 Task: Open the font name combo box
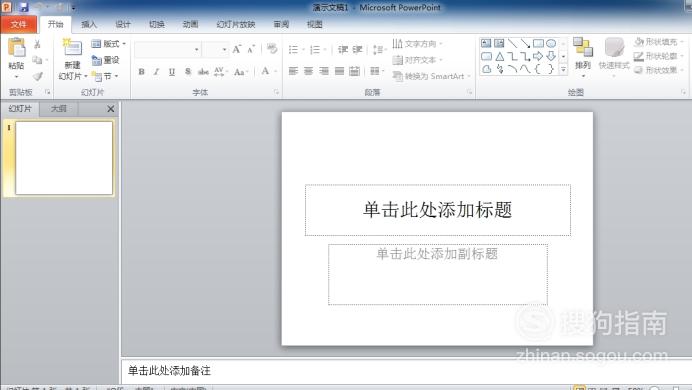168,49
